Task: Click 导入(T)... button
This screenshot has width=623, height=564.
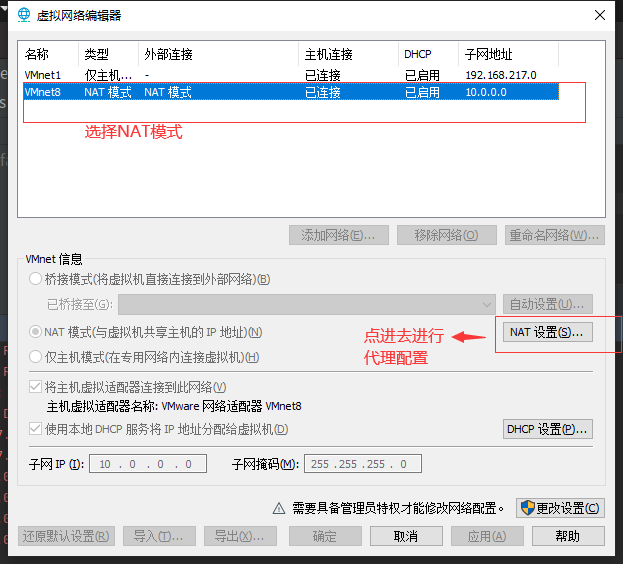Action: [x=159, y=536]
